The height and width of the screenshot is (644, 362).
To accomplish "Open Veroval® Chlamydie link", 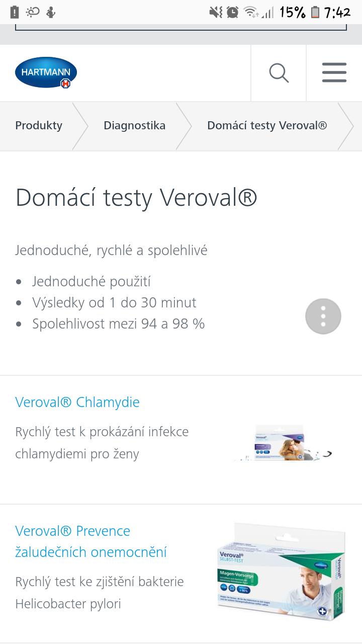I will pyautogui.click(x=77, y=403).
